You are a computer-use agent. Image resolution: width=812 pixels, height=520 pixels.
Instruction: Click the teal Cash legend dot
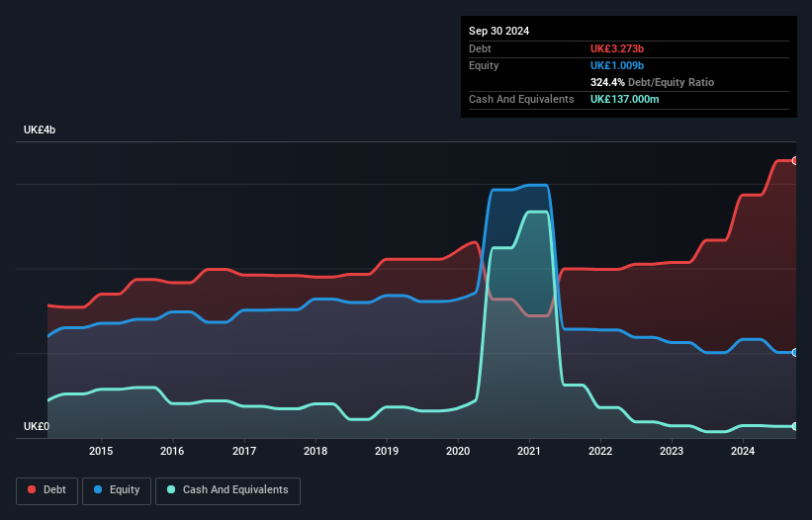[x=171, y=489]
